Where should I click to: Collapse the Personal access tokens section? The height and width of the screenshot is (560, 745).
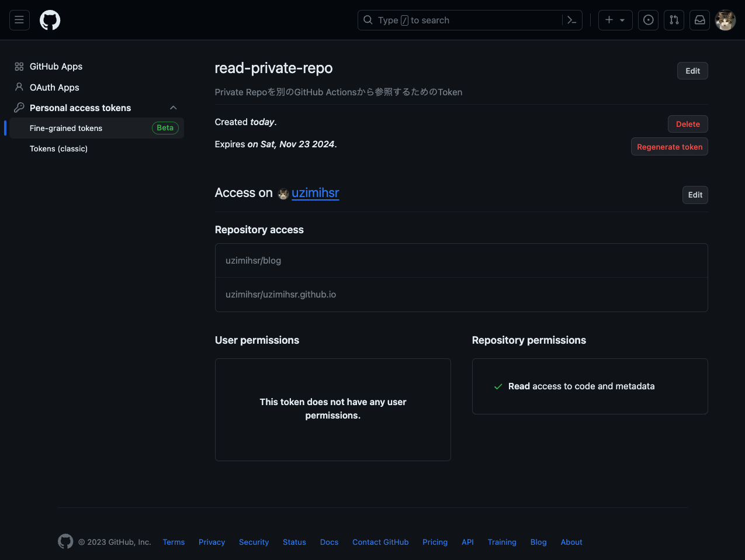173,108
